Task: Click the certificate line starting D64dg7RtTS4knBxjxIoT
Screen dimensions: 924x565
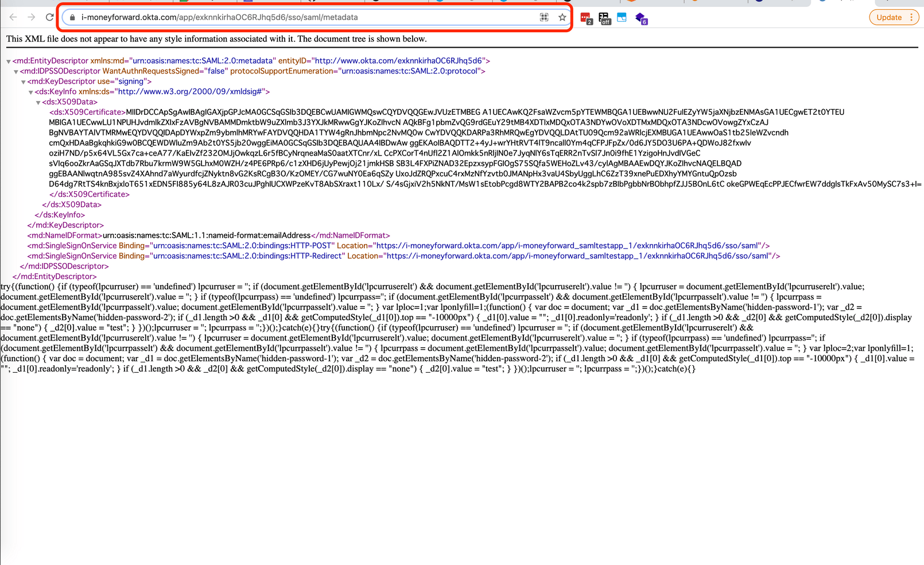Action: tap(485, 184)
